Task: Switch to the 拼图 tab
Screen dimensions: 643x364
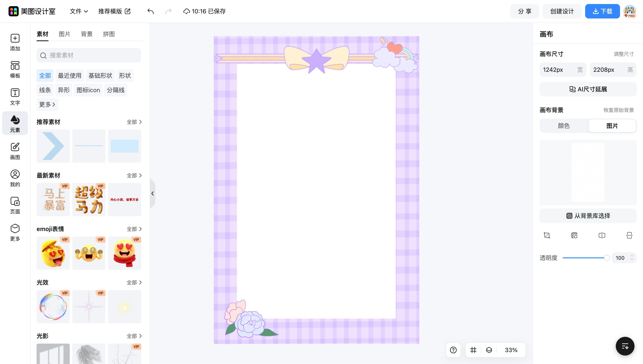Action: 109,34
